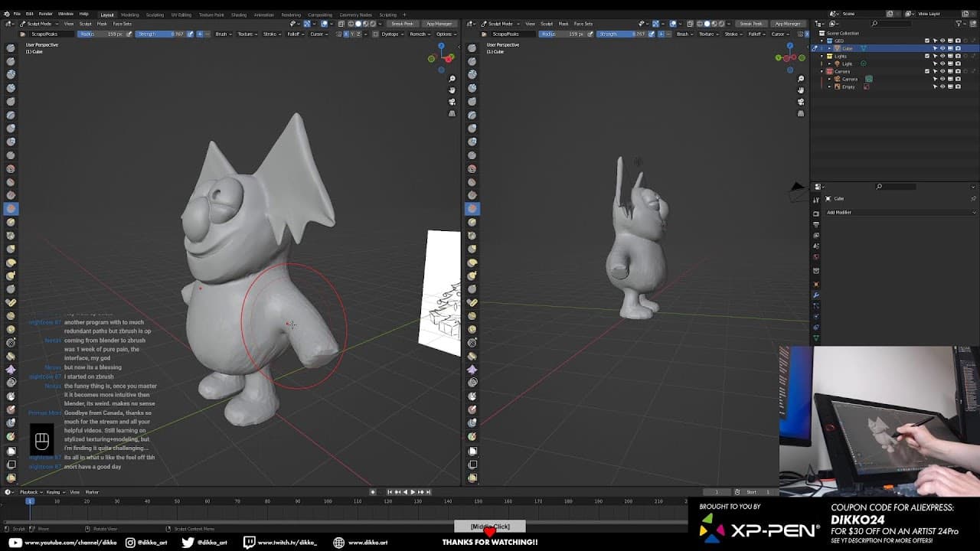This screenshot has height=551, width=980.
Task: Adjust the Radius slider in left viewport
Action: tap(101, 34)
